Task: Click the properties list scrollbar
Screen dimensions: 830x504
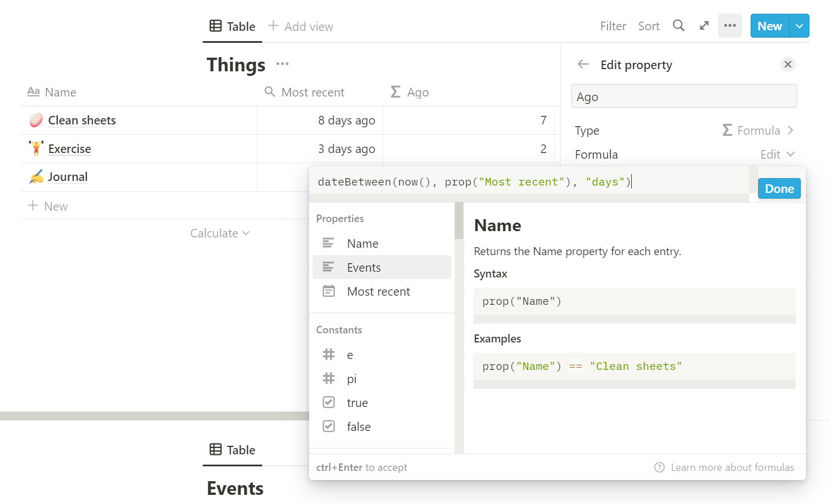Action: [459, 220]
